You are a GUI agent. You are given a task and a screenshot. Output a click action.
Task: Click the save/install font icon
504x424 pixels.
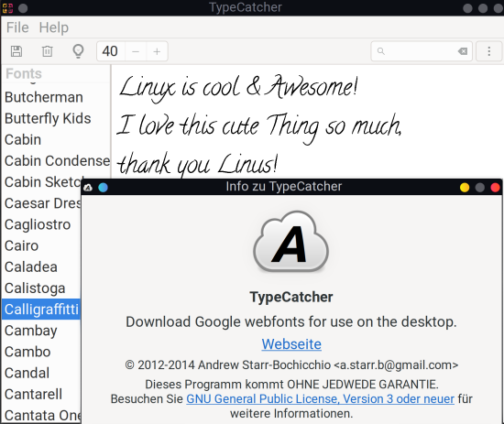pos(16,51)
